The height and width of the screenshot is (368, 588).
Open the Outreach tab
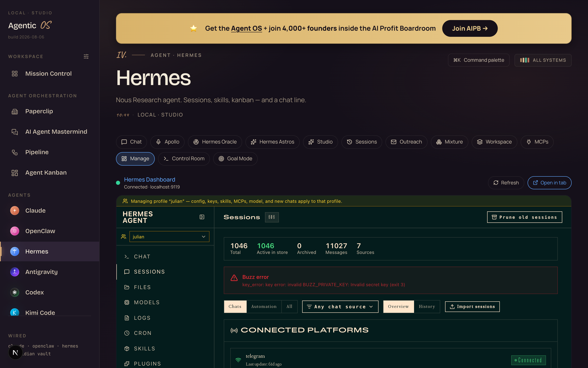point(406,142)
